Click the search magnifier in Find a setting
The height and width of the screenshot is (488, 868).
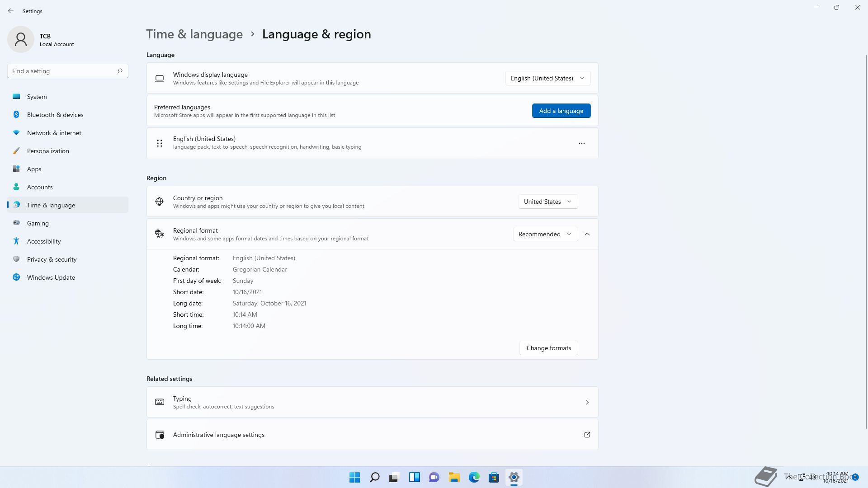coord(120,71)
